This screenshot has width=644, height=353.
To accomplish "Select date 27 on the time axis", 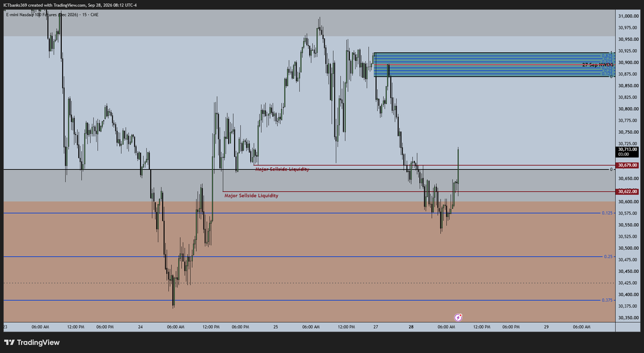I will click(376, 327).
